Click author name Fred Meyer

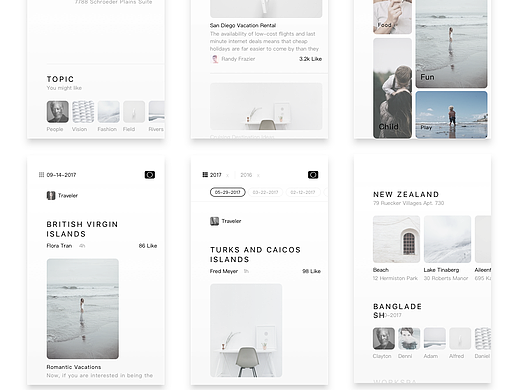(x=224, y=271)
